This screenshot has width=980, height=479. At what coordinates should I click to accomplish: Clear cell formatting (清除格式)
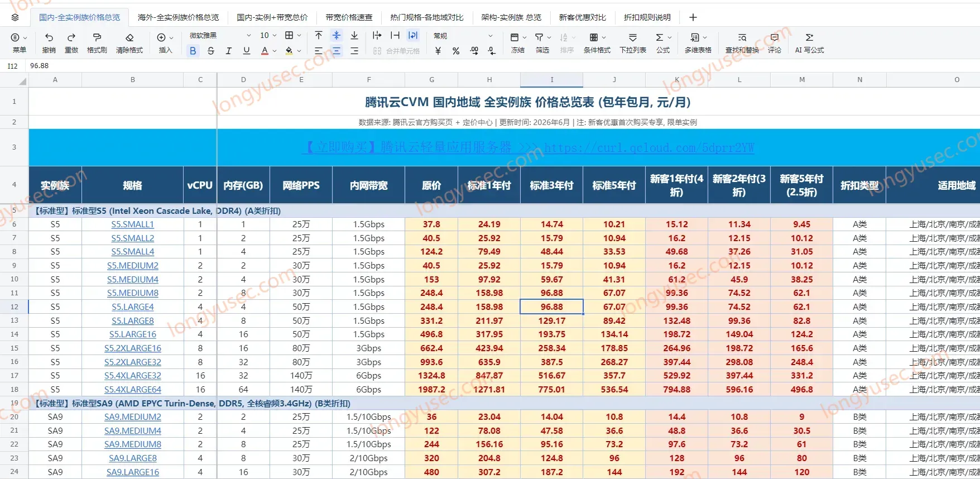click(129, 42)
